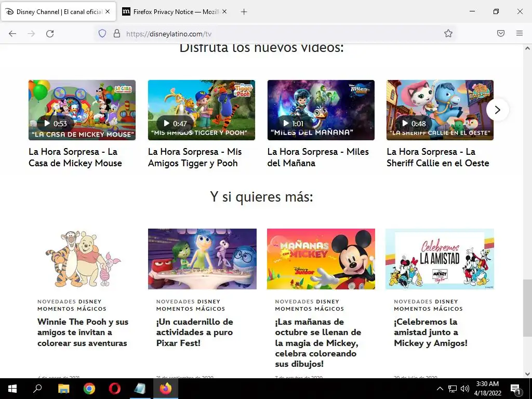
Task: Play La Sheriff Callie en el Oeste video
Action: pyautogui.click(x=440, y=110)
